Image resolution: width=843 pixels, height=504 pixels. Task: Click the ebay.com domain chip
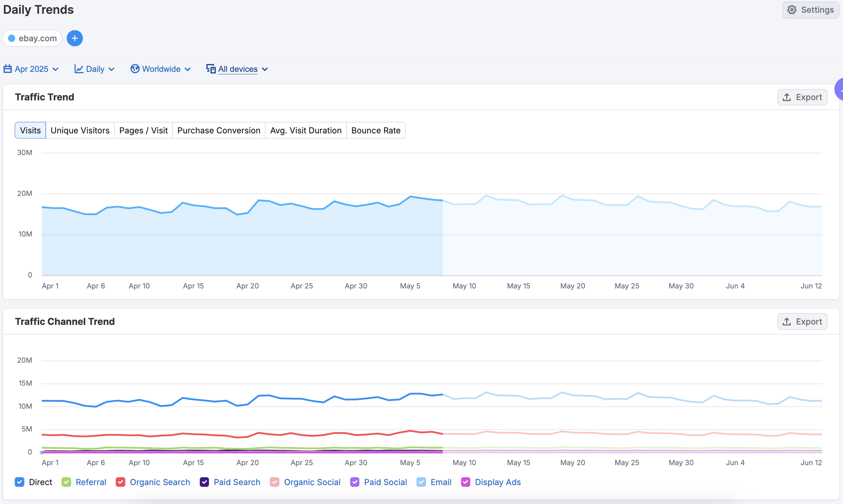tap(37, 38)
